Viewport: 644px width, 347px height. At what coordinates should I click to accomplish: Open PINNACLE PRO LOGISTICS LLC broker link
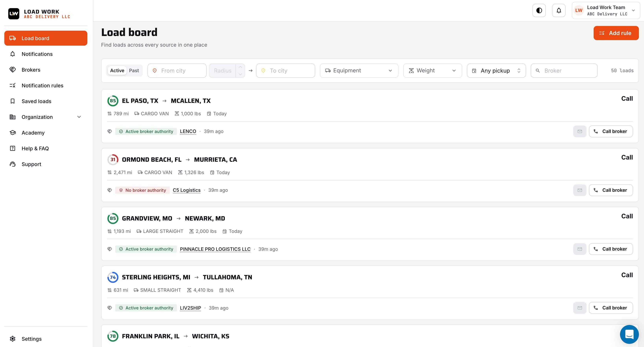coord(215,249)
